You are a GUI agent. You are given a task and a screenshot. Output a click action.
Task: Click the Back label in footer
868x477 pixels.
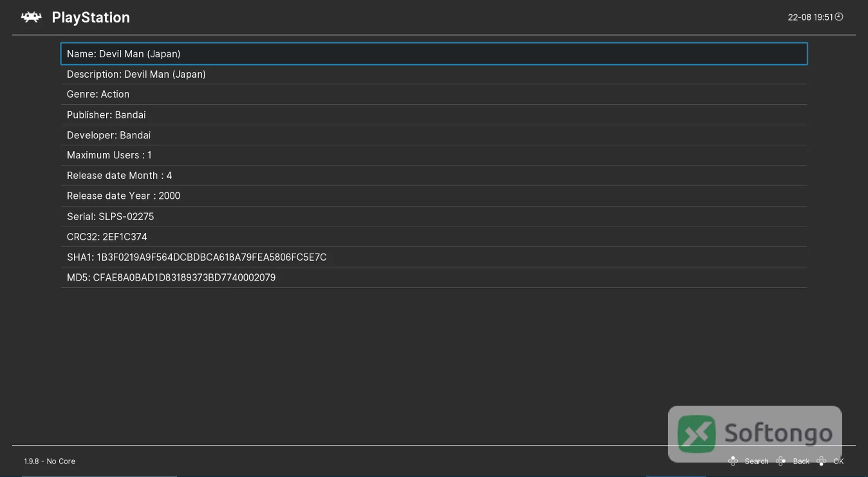click(801, 461)
